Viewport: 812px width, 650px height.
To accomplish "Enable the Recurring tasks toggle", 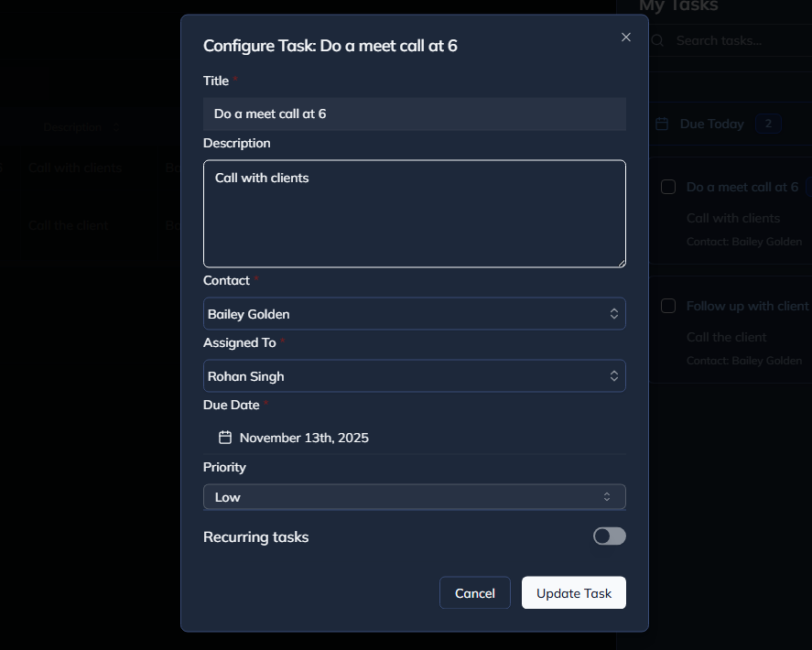I will [609, 536].
